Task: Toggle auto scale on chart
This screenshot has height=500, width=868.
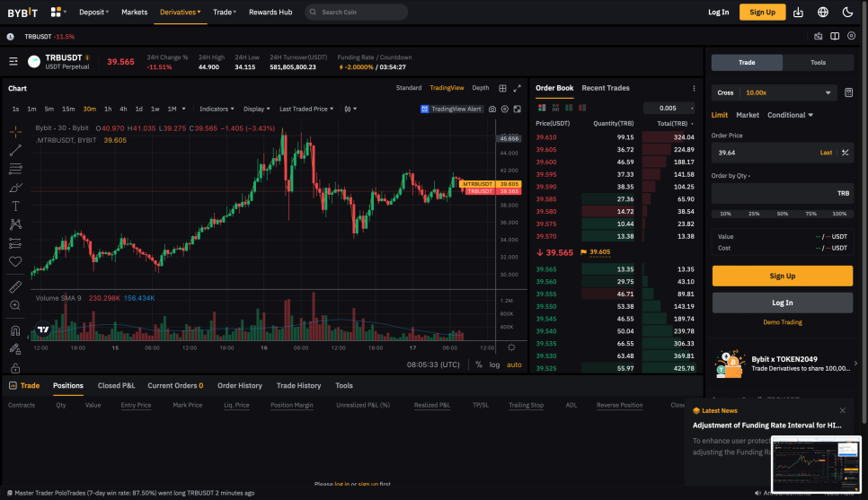Action: [x=514, y=364]
